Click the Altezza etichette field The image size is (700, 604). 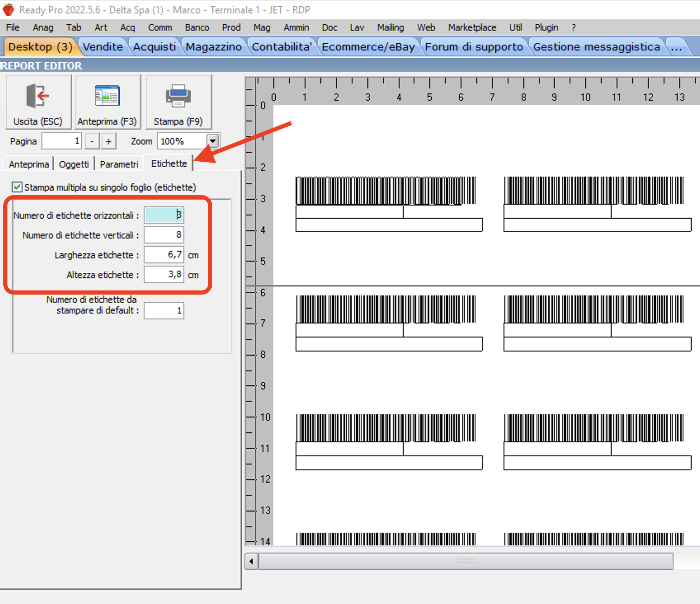click(x=164, y=274)
